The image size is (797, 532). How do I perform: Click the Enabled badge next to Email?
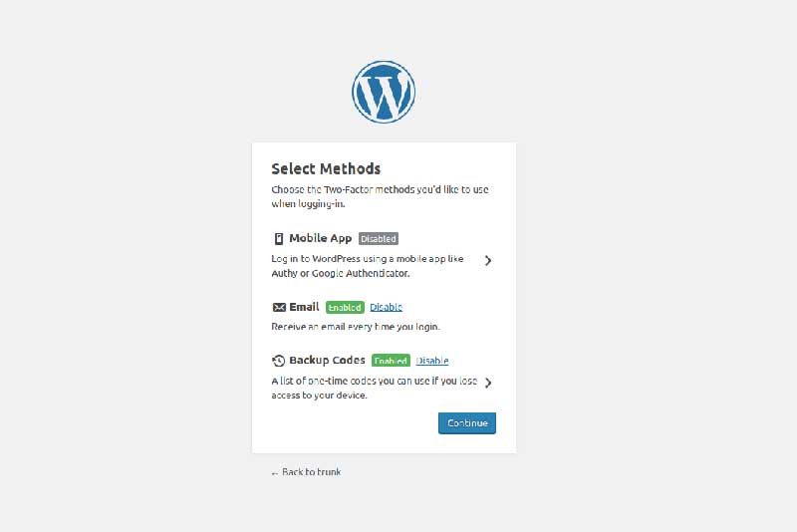click(345, 307)
